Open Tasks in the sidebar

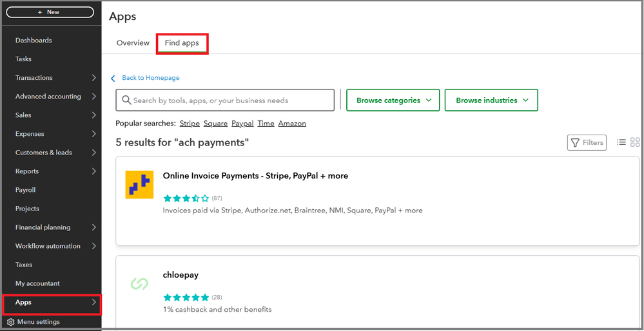(23, 59)
